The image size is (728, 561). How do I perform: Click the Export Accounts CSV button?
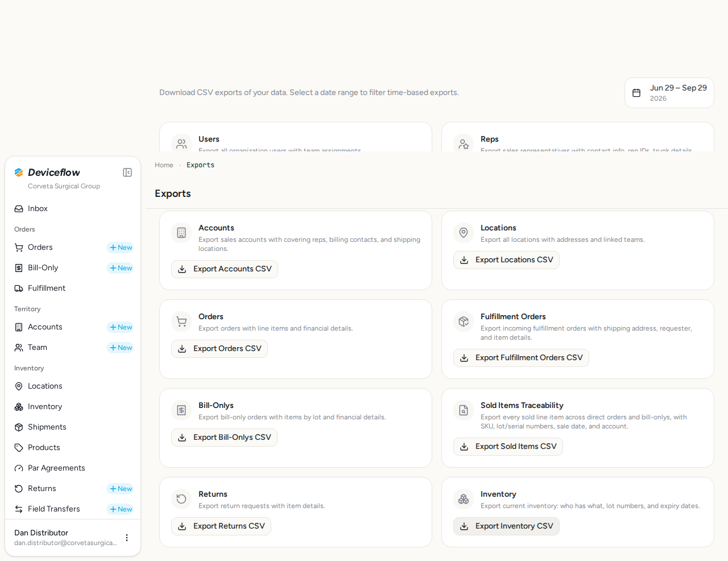tap(225, 269)
